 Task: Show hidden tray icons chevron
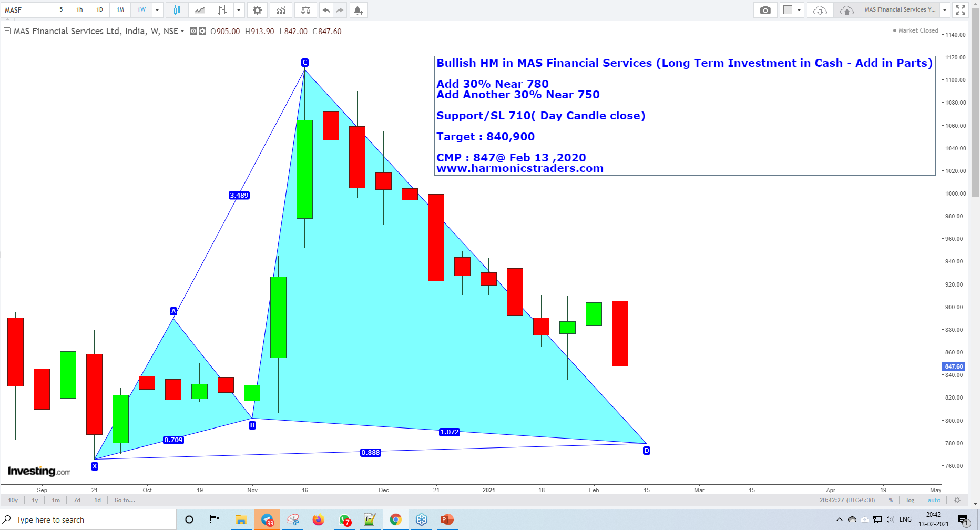pyautogui.click(x=839, y=519)
